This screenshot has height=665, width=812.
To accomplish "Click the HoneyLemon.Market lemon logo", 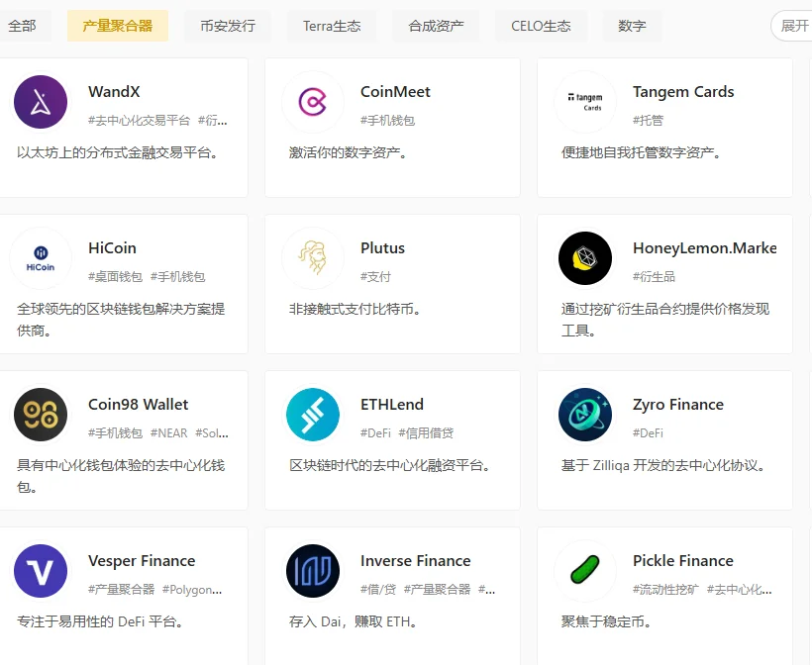I will 585,258.
